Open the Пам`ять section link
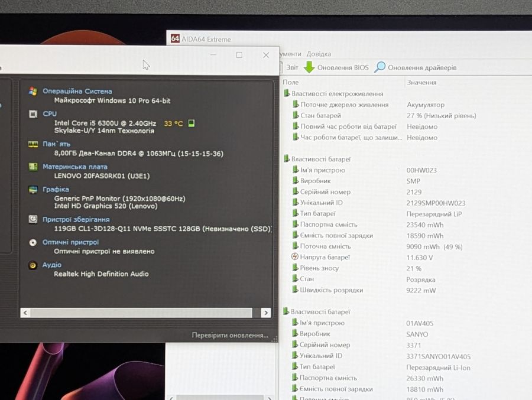The image size is (532, 400). point(56,144)
